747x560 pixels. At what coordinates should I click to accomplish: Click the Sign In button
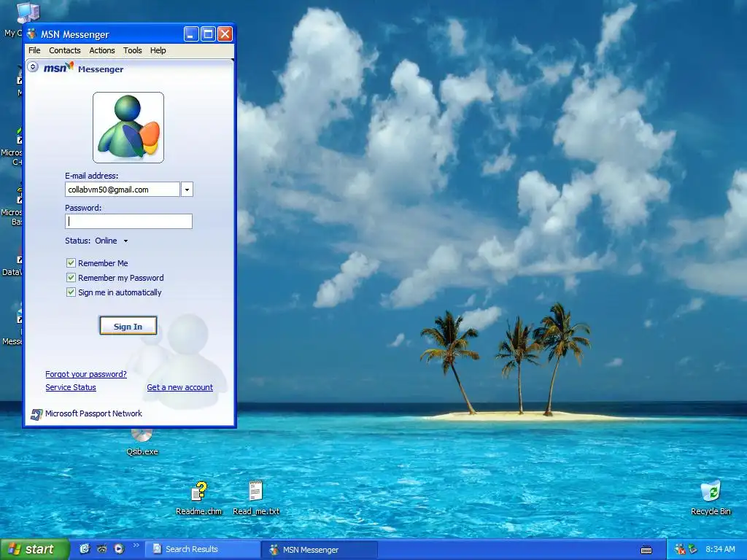tap(128, 326)
